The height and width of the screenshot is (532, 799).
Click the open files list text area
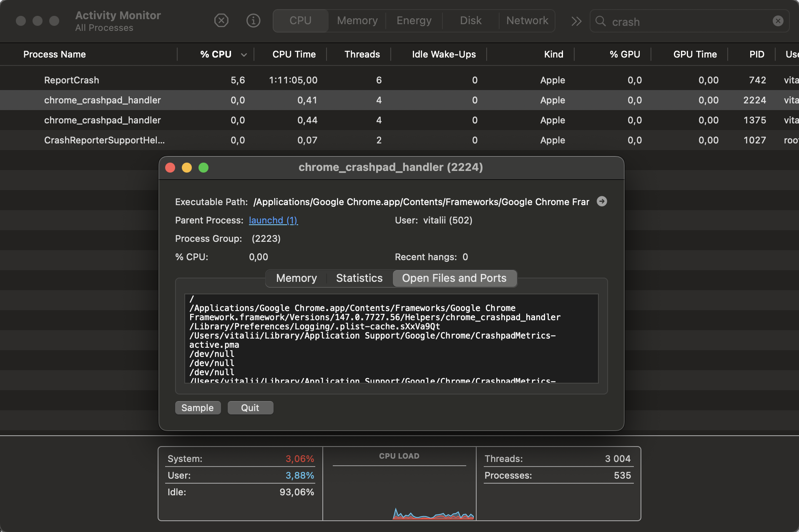tap(391, 339)
